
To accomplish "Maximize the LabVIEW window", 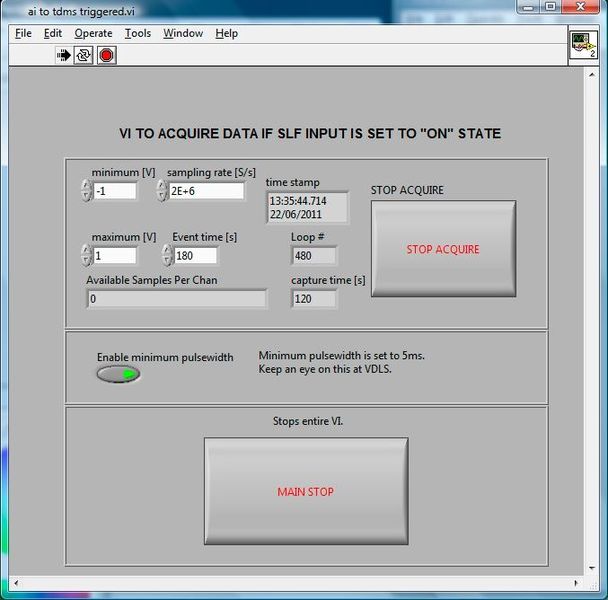I will coord(551,7).
